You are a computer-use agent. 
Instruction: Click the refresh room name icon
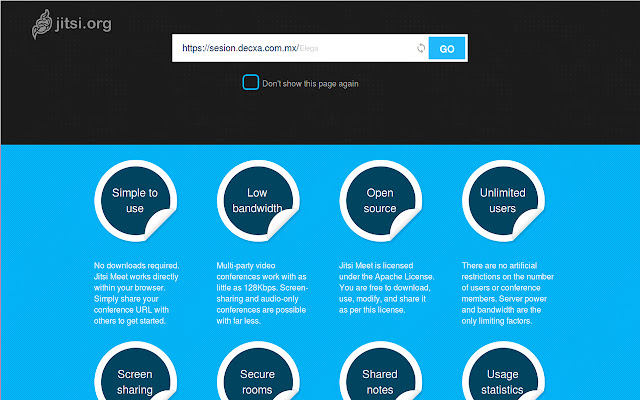click(421, 48)
